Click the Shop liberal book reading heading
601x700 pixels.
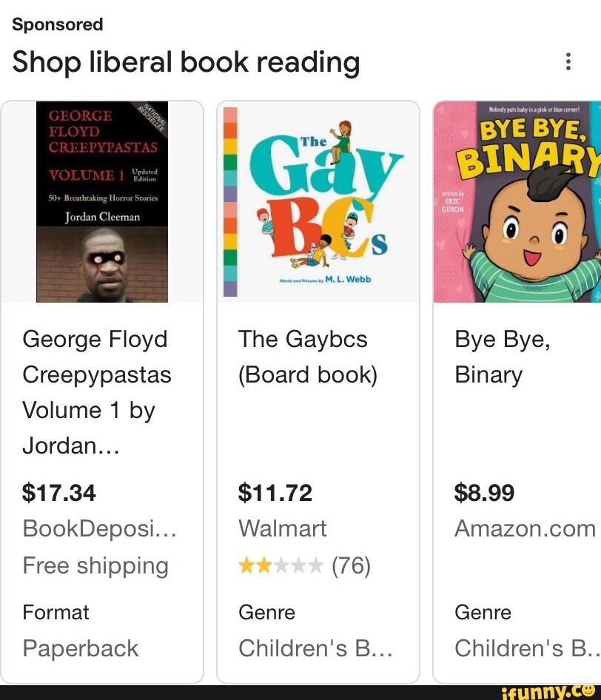(x=186, y=62)
